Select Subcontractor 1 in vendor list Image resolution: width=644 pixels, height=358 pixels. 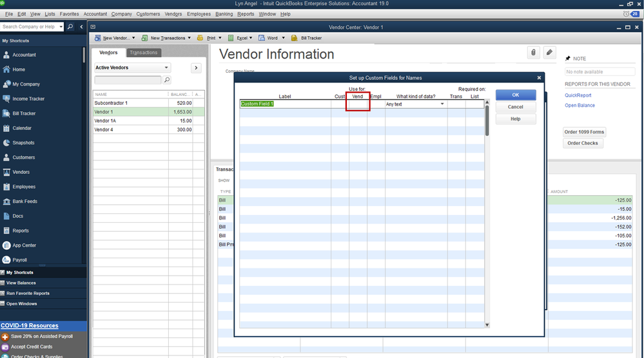pos(148,103)
